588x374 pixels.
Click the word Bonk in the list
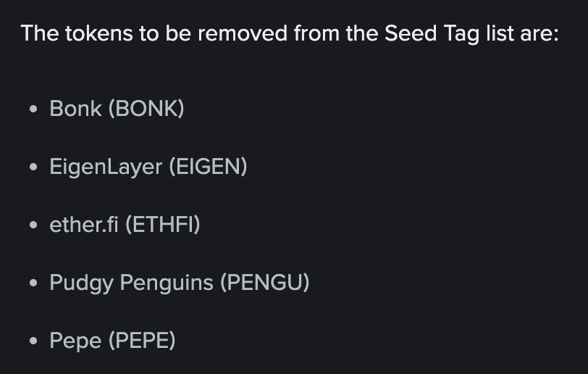pos(76,109)
